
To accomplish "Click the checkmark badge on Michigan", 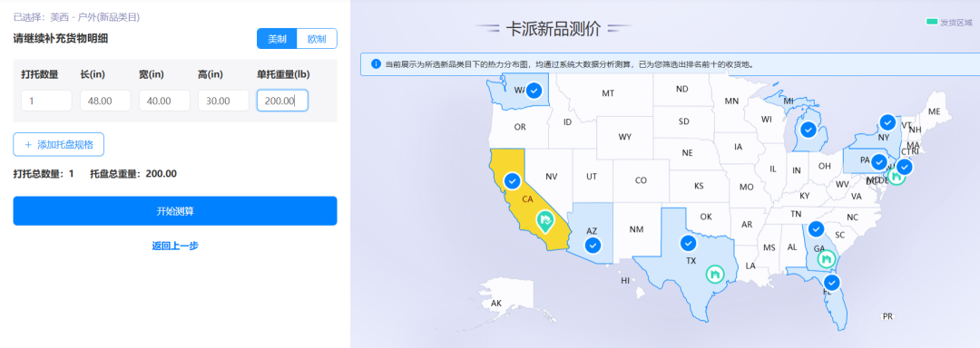I will pos(808,130).
